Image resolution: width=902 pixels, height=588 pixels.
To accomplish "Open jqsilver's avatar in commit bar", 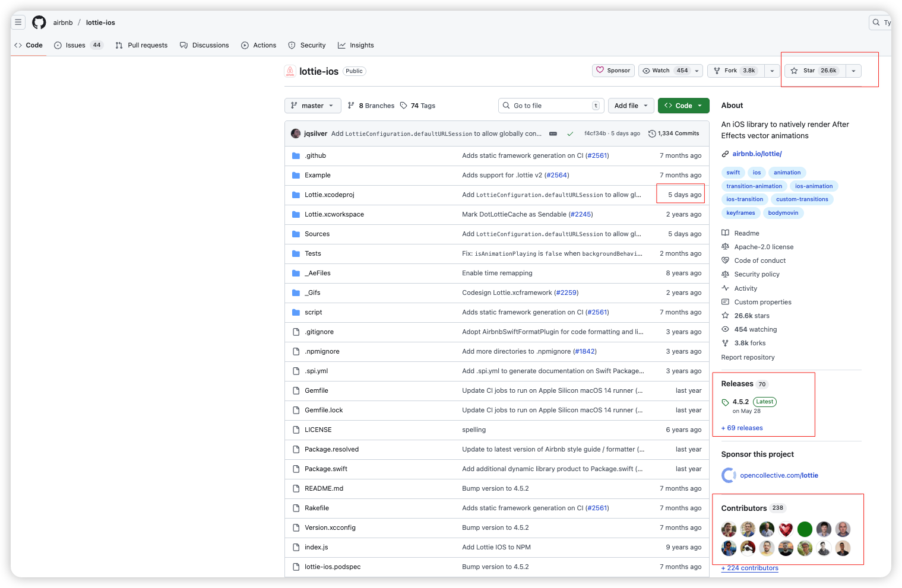I will pos(296,134).
